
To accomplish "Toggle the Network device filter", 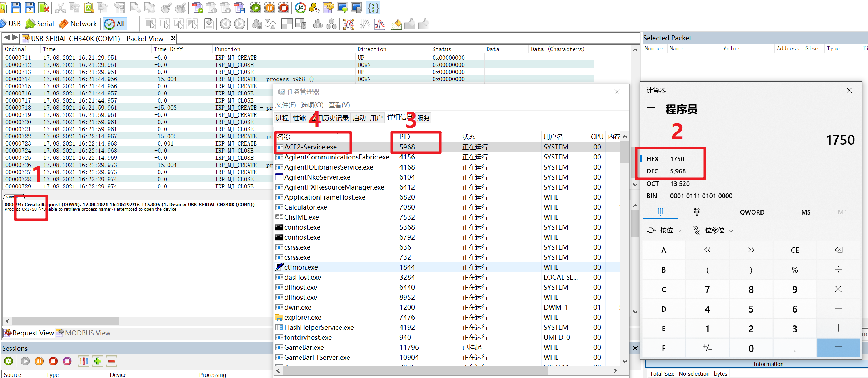I will (78, 24).
